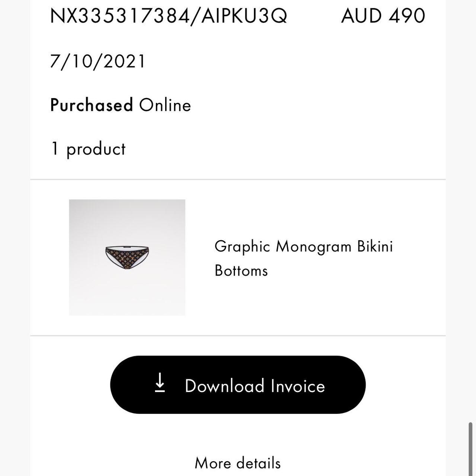
Task: Click the order date 7/10/2021
Action: (x=98, y=61)
